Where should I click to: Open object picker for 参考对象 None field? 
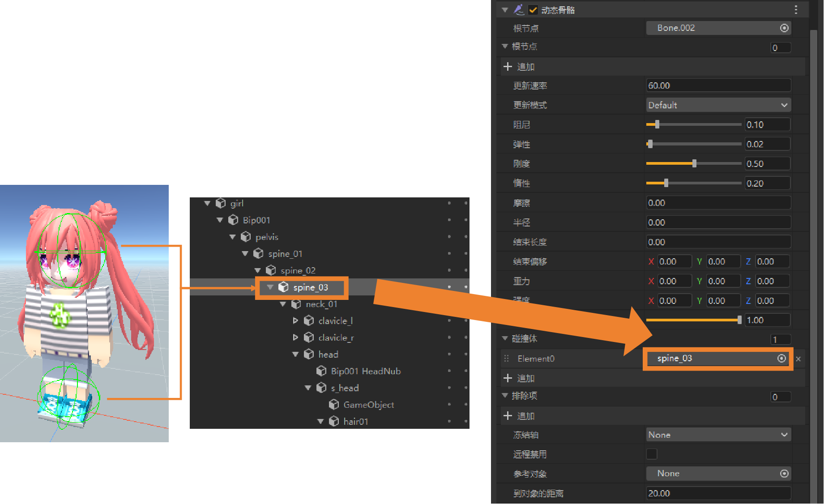coord(784,474)
